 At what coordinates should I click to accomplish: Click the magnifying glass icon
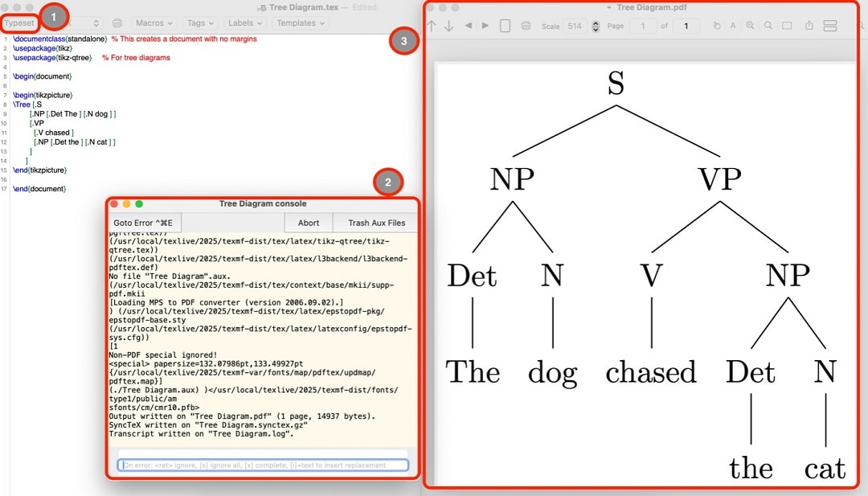coord(768,26)
